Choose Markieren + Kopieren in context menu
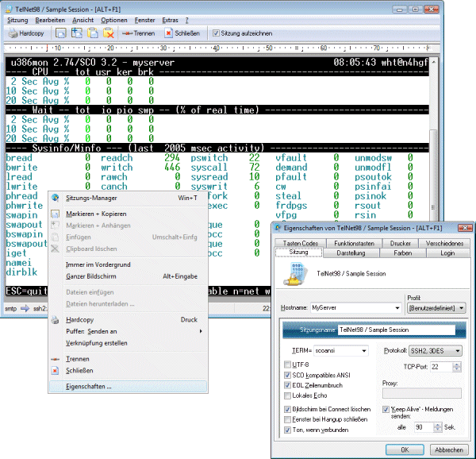 pos(128,214)
